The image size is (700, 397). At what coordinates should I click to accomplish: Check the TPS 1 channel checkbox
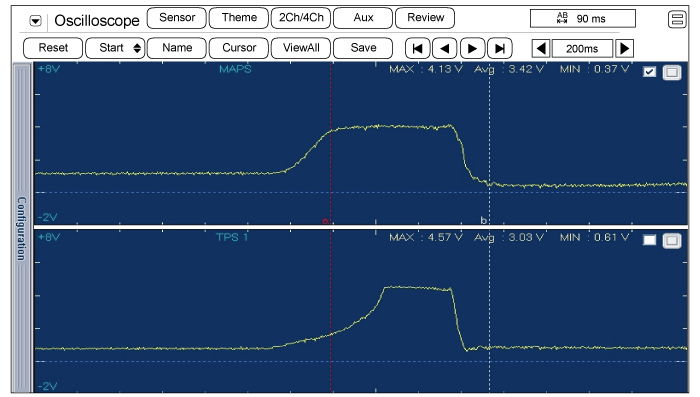(650, 241)
